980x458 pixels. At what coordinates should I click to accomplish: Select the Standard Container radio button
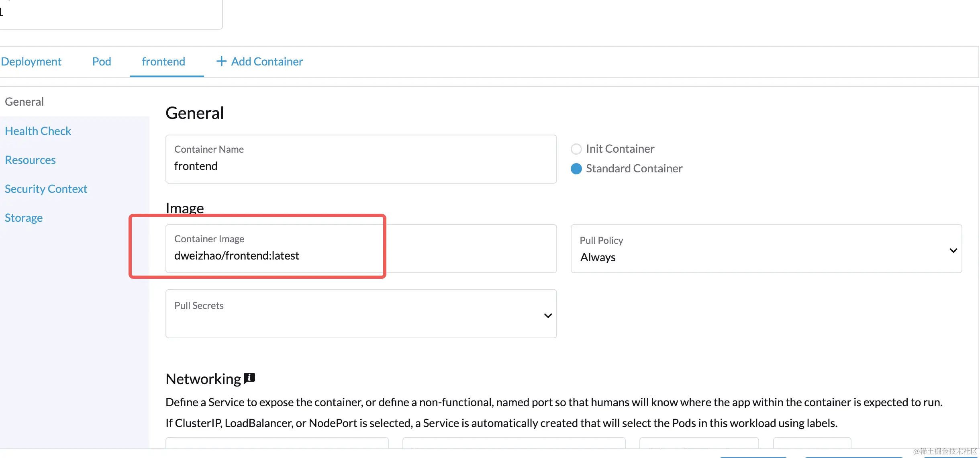(x=576, y=169)
